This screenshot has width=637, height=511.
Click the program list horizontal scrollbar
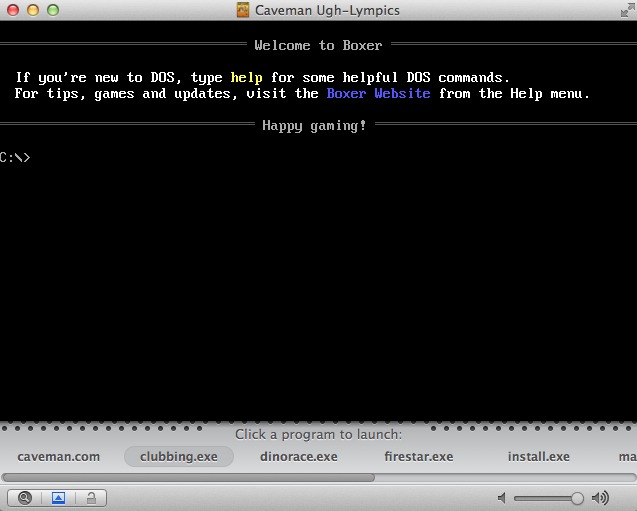pyautogui.click(x=188, y=478)
